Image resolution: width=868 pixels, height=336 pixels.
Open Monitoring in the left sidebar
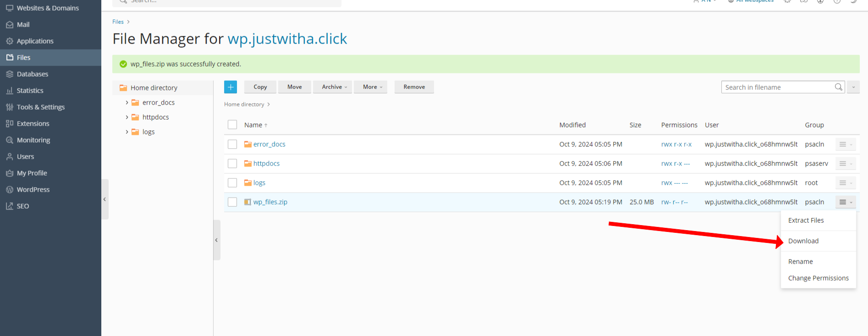pos(33,140)
